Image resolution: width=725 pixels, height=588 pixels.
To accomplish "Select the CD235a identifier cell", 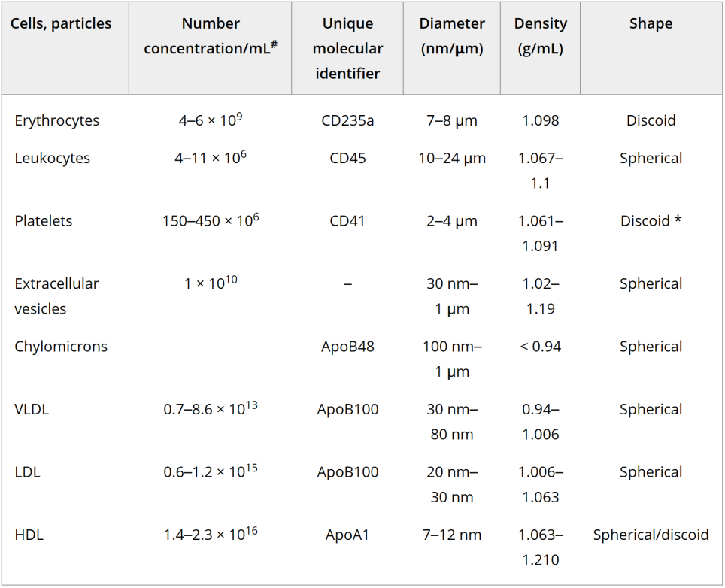I will tap(347, 121).
